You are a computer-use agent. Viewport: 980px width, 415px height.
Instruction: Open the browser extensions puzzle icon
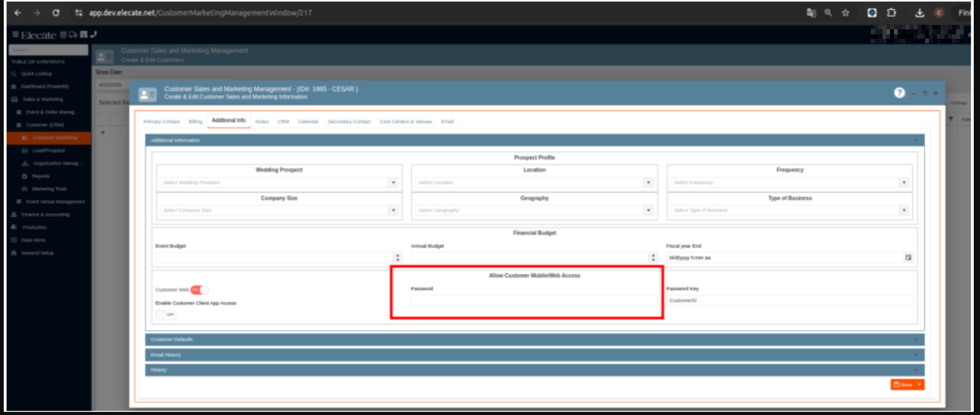pos(891,13)
